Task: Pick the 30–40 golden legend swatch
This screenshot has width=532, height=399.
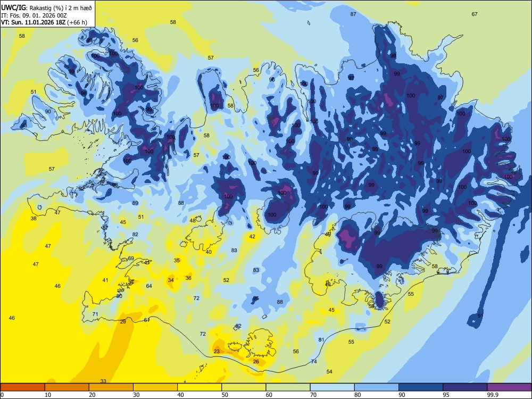Action: [x=155, y=387]
